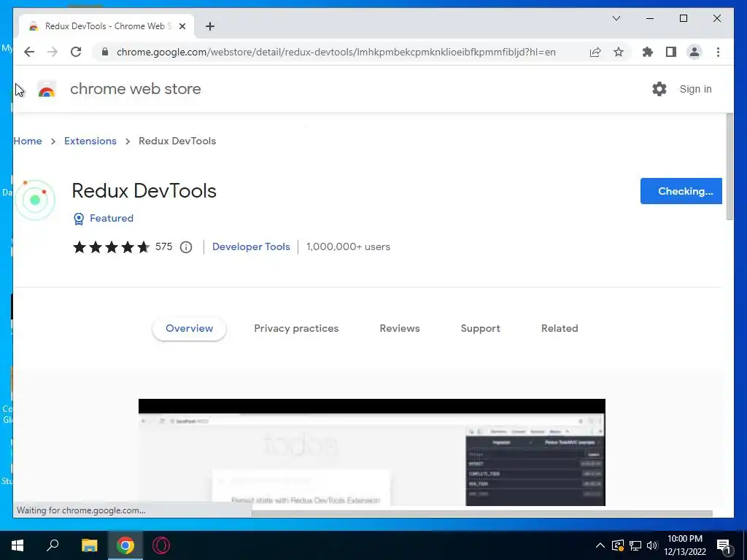
Task: Open File Explorer from taskbar
Action: 89,545
